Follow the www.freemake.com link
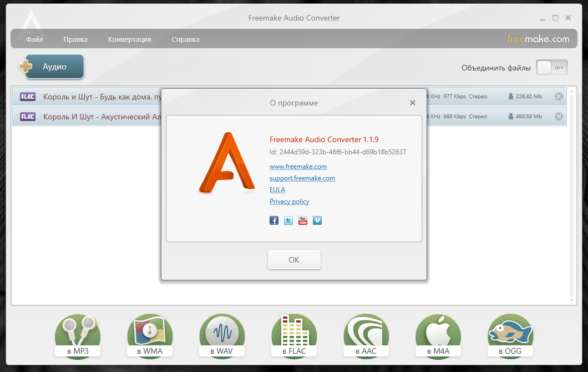This screenshot has width=588, height=372. click(x=298, y=167)
